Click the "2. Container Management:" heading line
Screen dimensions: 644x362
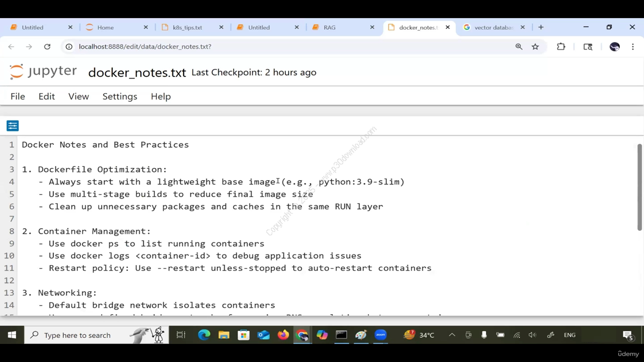coord(86,231)
